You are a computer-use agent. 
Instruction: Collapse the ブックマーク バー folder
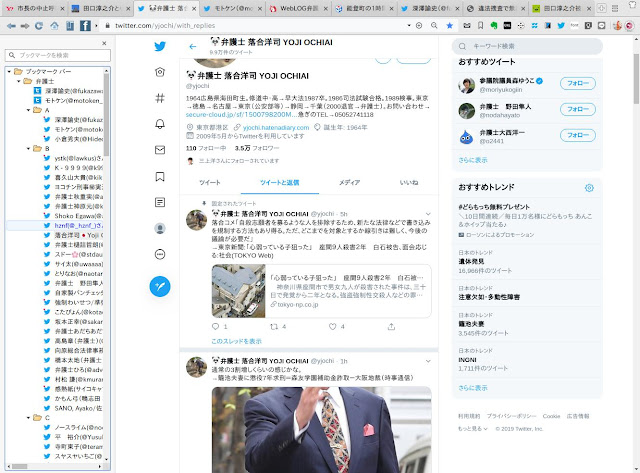[9, 71]
